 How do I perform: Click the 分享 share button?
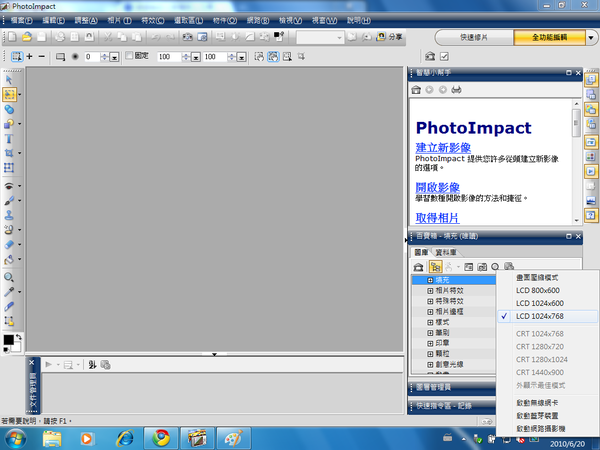pos(390,37)
